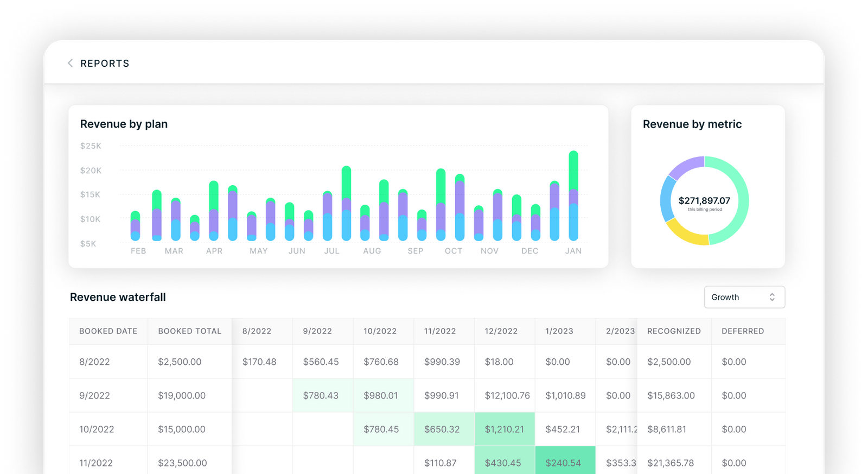This screenshot has width=868, height=474.
Task: Click the tallest JAN bar in chart
Action: 573,195
